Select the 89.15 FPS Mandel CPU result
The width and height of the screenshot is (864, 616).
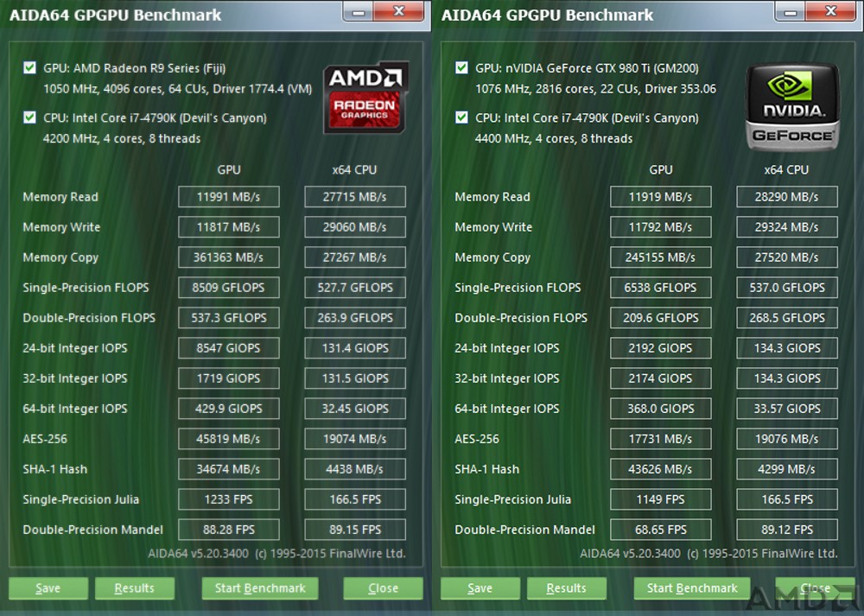tap(355, 530)
